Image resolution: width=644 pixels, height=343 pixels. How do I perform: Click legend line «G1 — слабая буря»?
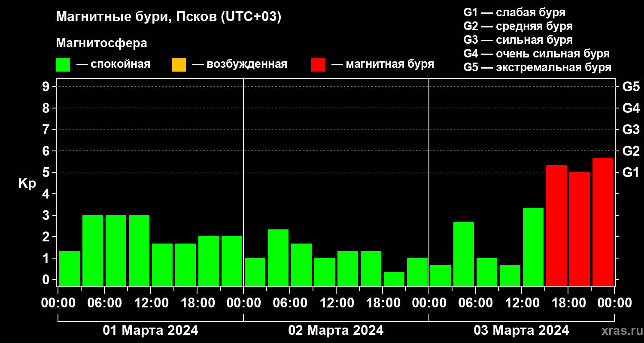point(514,12)
